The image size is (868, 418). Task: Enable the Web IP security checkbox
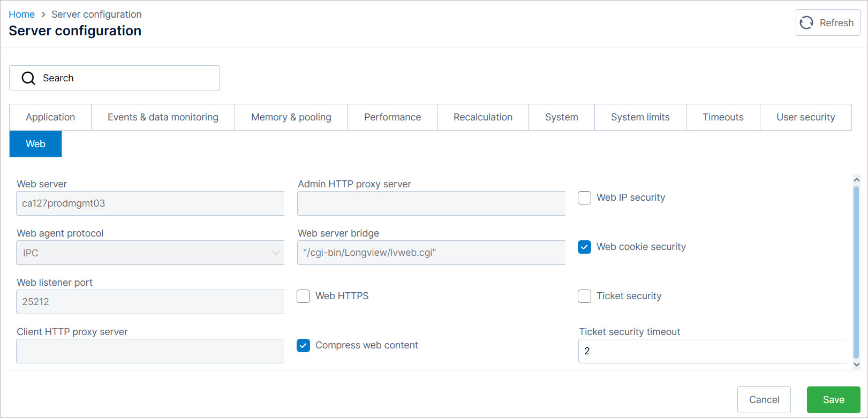585,197
